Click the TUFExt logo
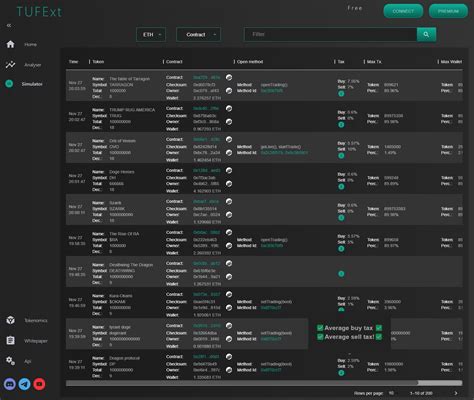474x400 pixels. coord(39,12)
